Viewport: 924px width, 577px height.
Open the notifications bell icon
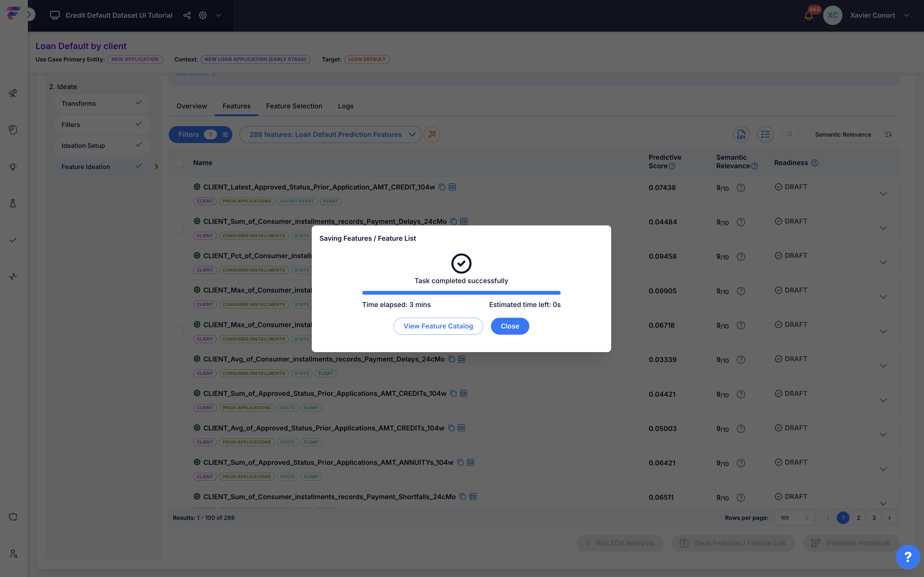tap(808, 16)
